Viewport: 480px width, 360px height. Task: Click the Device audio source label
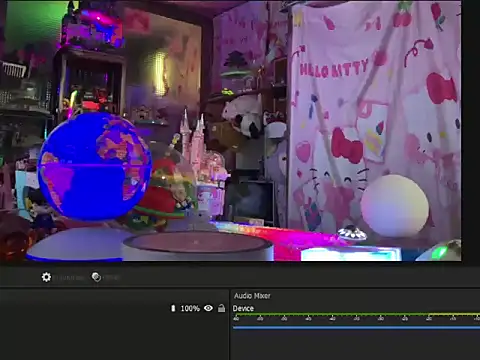coord(243,308)
